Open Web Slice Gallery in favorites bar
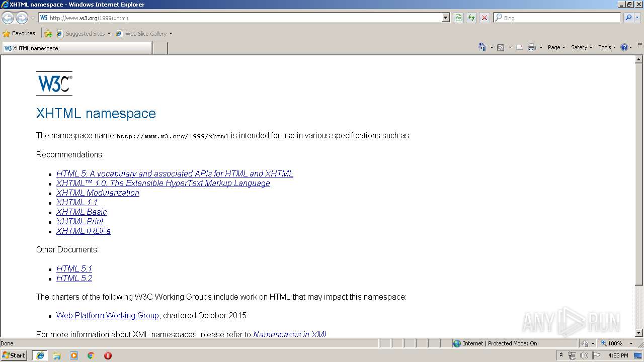Viewport: 644px width, 362px height. coord(144,34)
